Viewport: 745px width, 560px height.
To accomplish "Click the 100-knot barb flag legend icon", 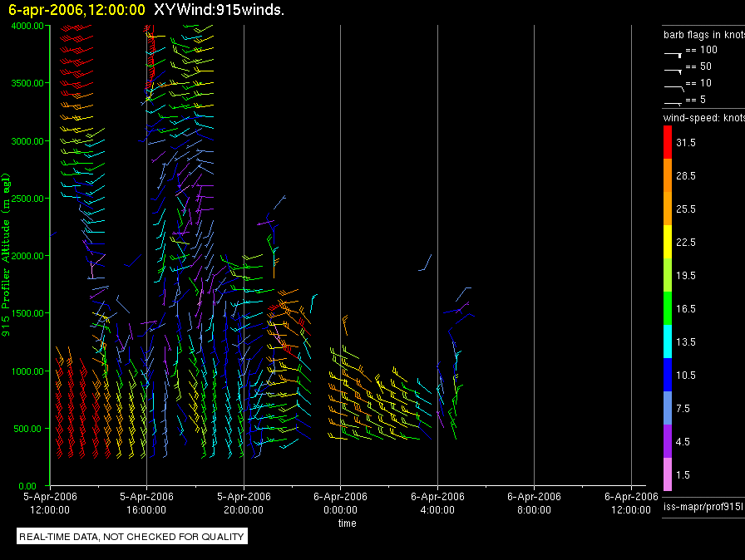I will pos(673,52).
